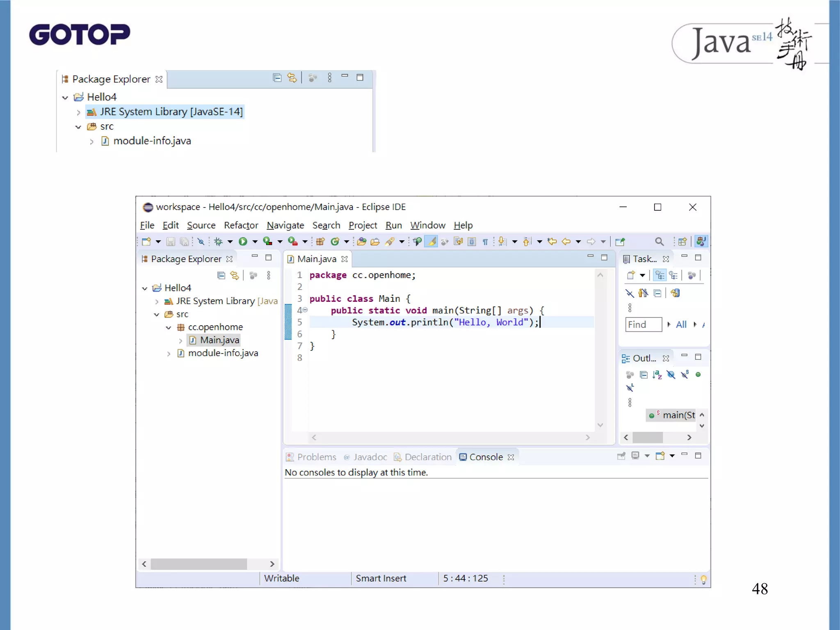Viewport: 840px width, 630px height.
Task: Click Collapse All in Package Explorer toolbar
Action: click(221, 276)
